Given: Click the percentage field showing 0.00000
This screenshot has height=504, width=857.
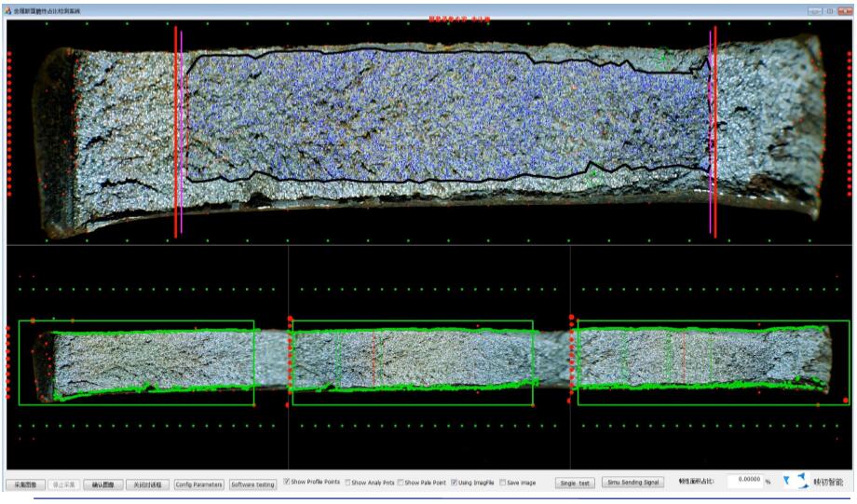Looking at the screenshot, I should [x=743, y=482].
